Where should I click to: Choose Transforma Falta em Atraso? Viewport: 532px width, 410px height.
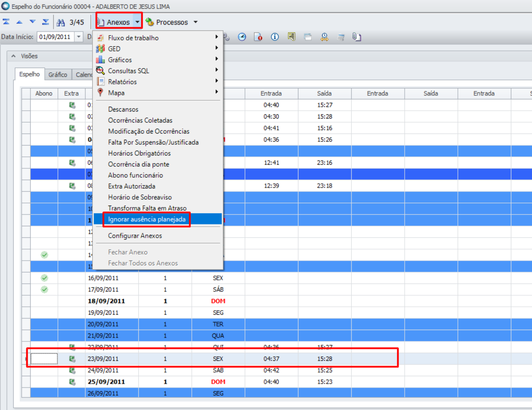click(158, 208)
